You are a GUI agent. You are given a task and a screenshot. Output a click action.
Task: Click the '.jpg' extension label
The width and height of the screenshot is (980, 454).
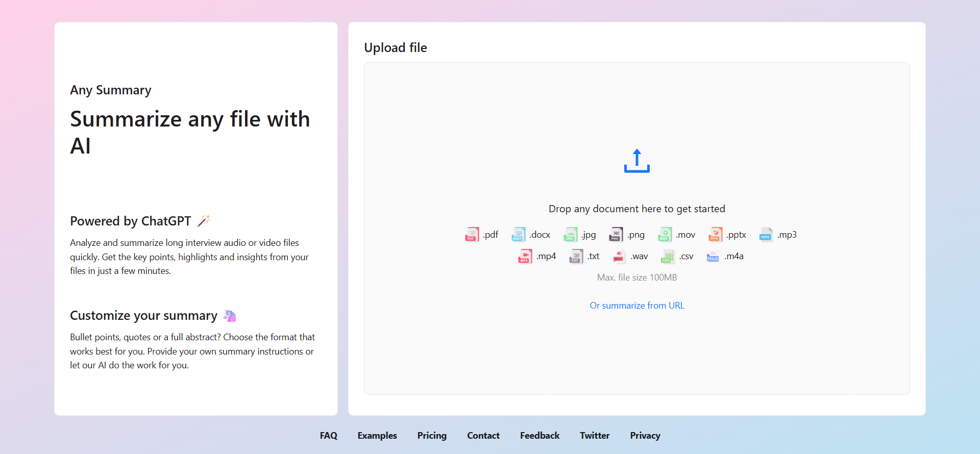click(x=589, y=235)
